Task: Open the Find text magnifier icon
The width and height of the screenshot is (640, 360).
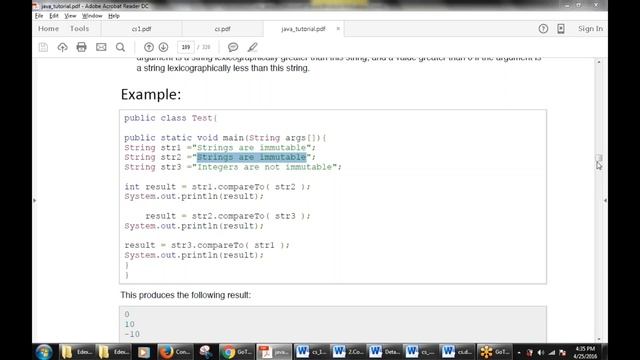Action: (120, 47)
